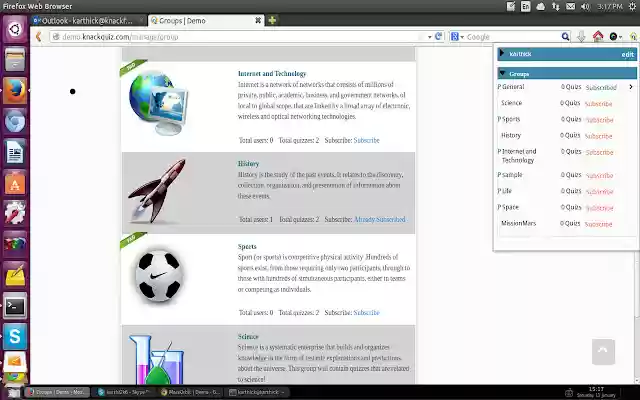The height and width of the screenshot is (400, 640).
Task: Go back with the browser back arrow
Action: 39,37
